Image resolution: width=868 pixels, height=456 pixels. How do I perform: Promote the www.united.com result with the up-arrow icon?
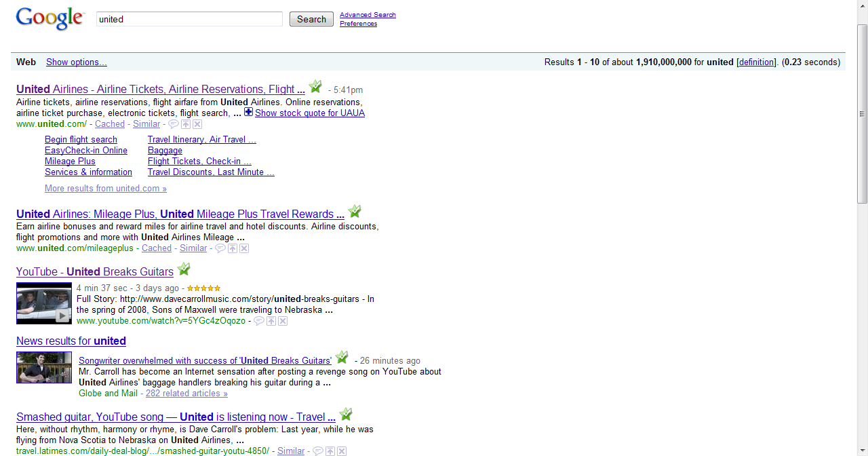coord(186,124)
